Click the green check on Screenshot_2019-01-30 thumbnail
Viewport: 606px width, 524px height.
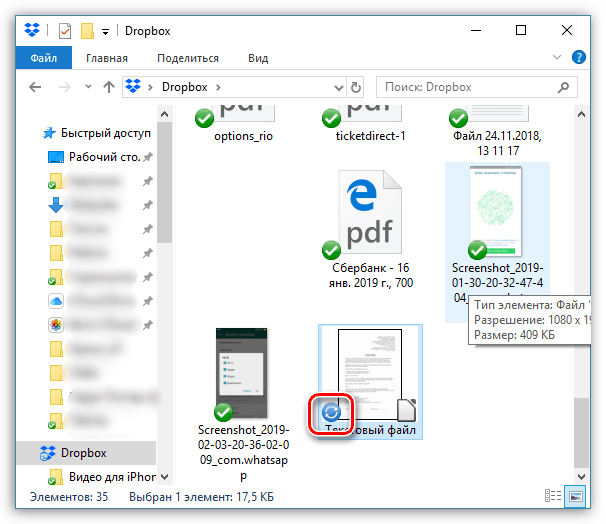pos(477,250)
